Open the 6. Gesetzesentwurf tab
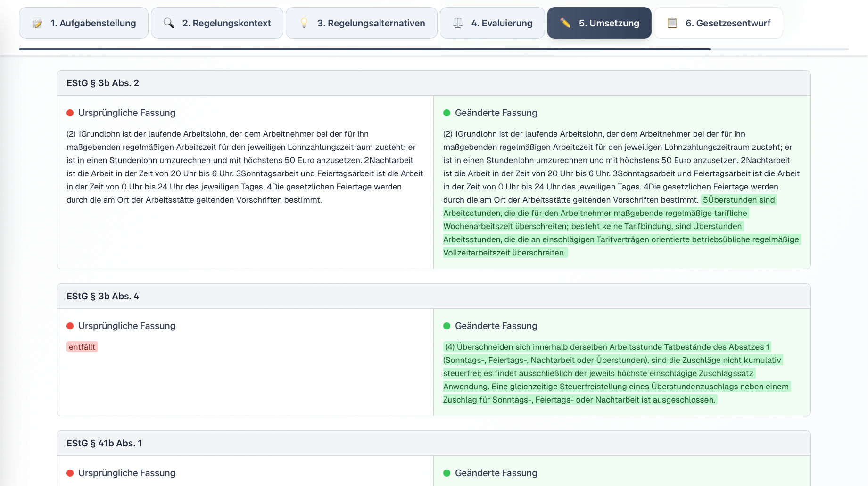Image resolution: width=868 pixels, height=486 pixels. [x=719, y=23]
